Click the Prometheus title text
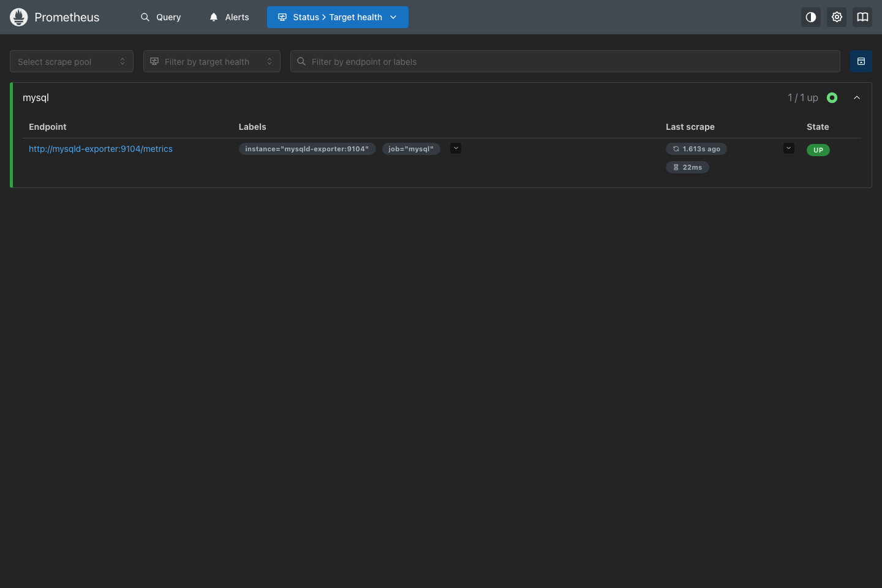Screen dimensions: 882x588 tap(67, 17)
